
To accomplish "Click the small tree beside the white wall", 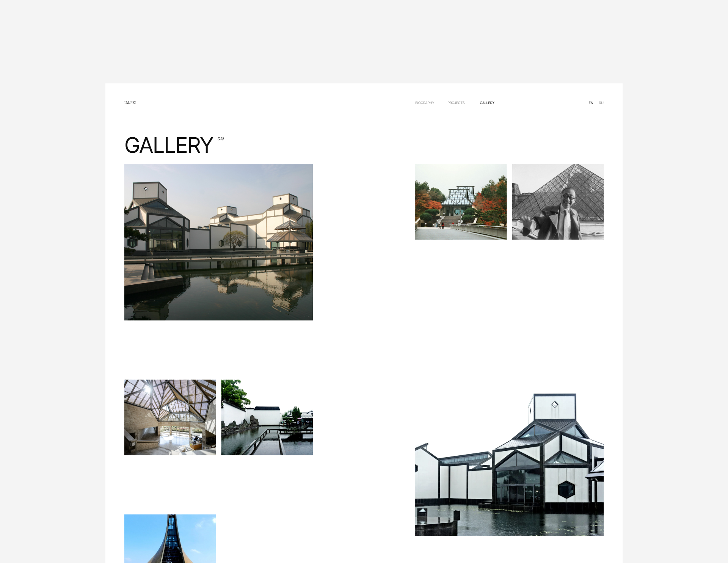I will pos(234,240).
